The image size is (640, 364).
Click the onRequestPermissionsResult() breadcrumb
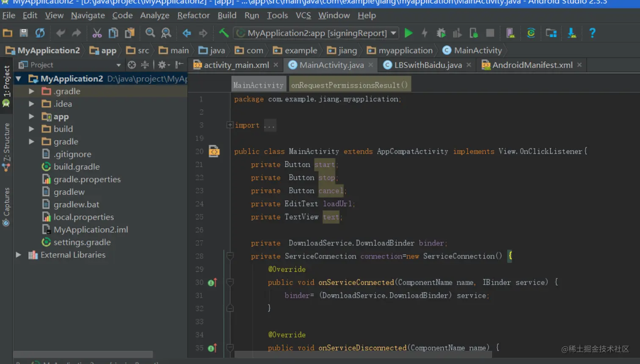pyautogui.click(x=349, y=85)
